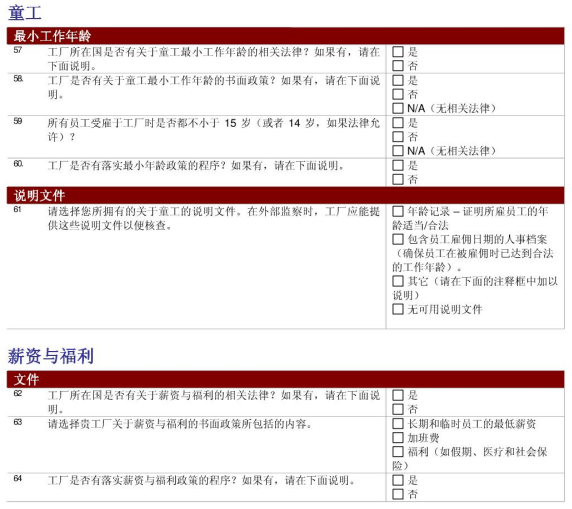Screen dimensions: 572x509
Task: Check 无可用说明文件 option
Action: pyautogui.click(x=398, y=309)
